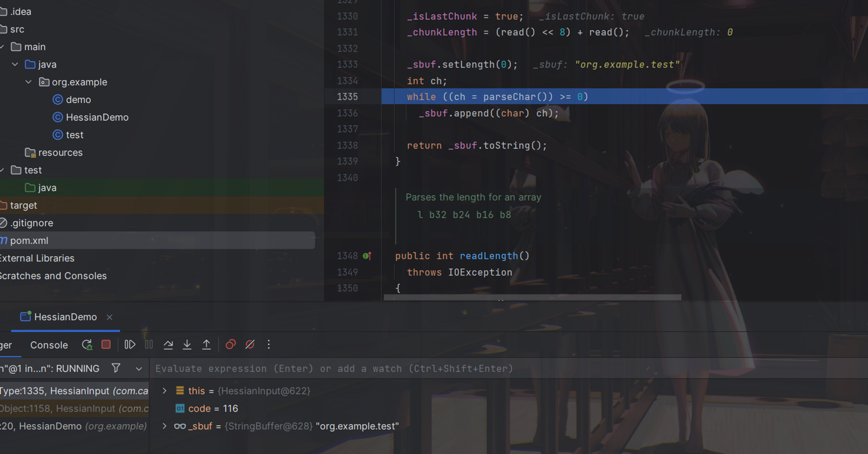Click the _chunkLength assignment line

518,32
